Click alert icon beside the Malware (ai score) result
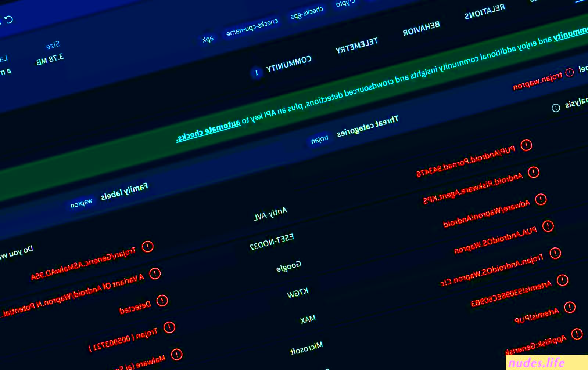Viewport: 588px width, 370px height. pos(177,354)
